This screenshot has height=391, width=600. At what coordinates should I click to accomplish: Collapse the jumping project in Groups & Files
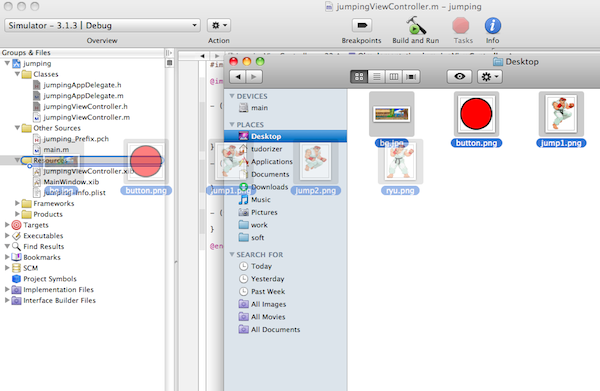click(x=7, y=63)
